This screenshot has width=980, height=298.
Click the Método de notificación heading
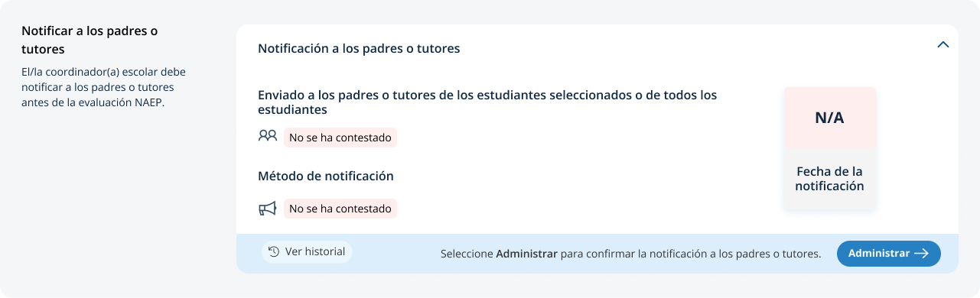click(x=326, y=176)
